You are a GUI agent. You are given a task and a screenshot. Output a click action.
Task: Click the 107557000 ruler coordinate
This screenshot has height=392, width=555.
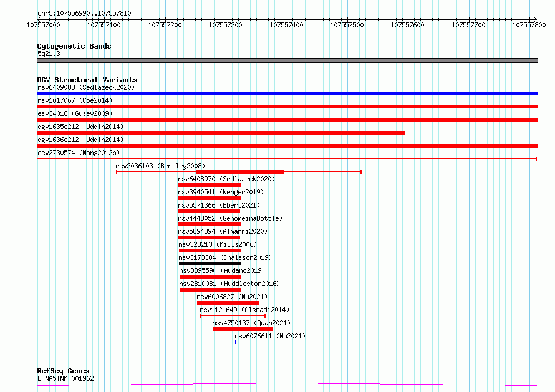pos(43,25)
